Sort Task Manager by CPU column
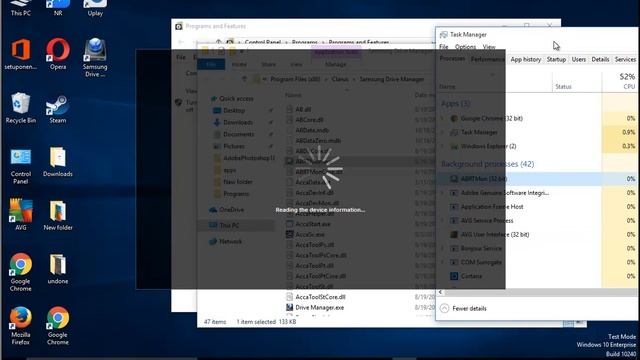 tap(620, 82)
